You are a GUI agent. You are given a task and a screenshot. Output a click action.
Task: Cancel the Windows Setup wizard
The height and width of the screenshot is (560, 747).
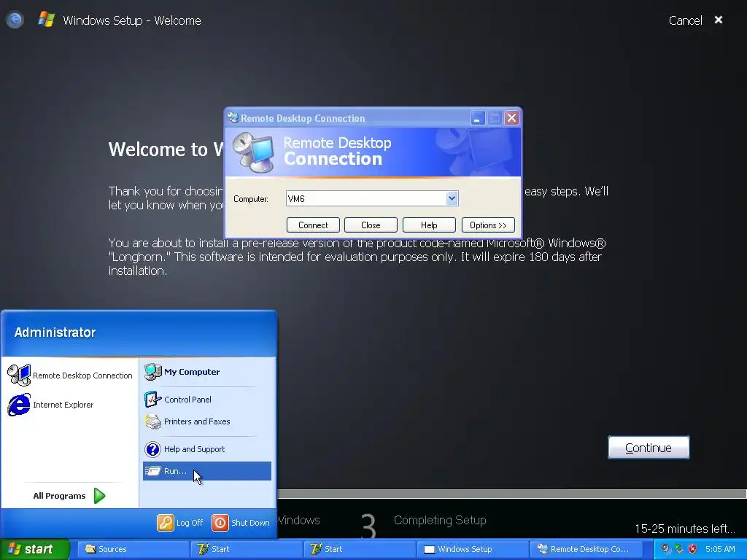(x=685, y=20)
